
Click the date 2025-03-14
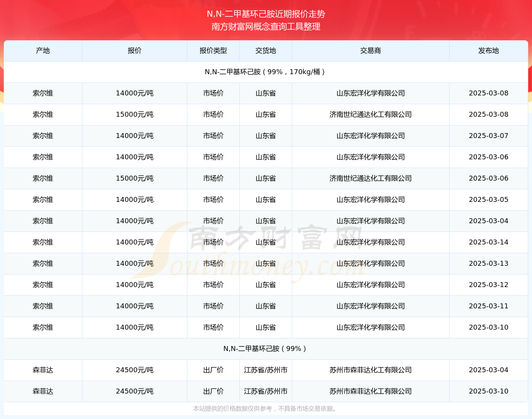[x=489, y=242]
